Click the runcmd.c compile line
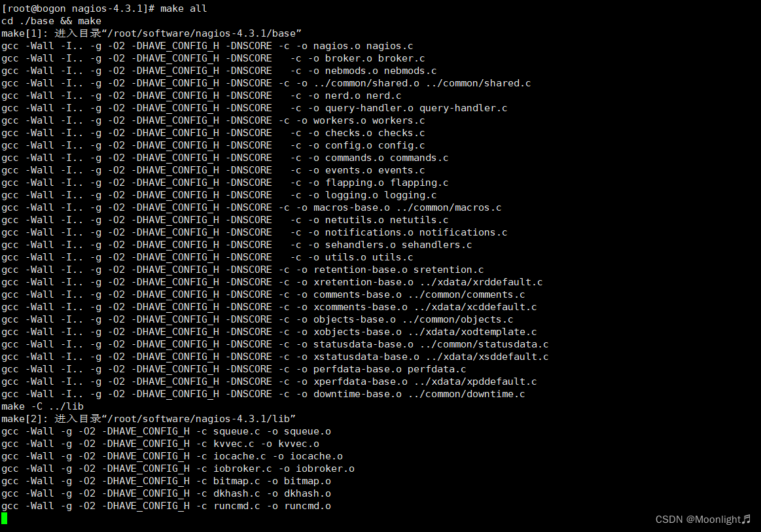 point(166,506)
